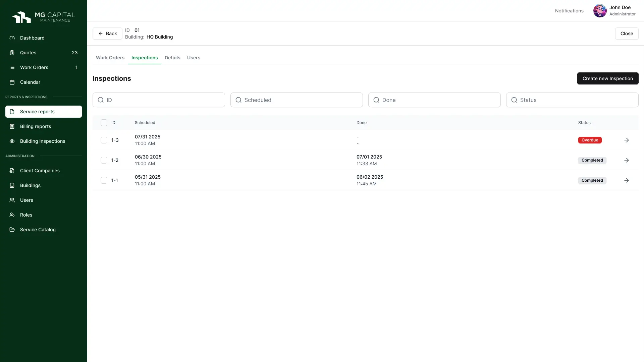644x362 pixels.
Task: Open the Details tab
Action: click(172, 58)
